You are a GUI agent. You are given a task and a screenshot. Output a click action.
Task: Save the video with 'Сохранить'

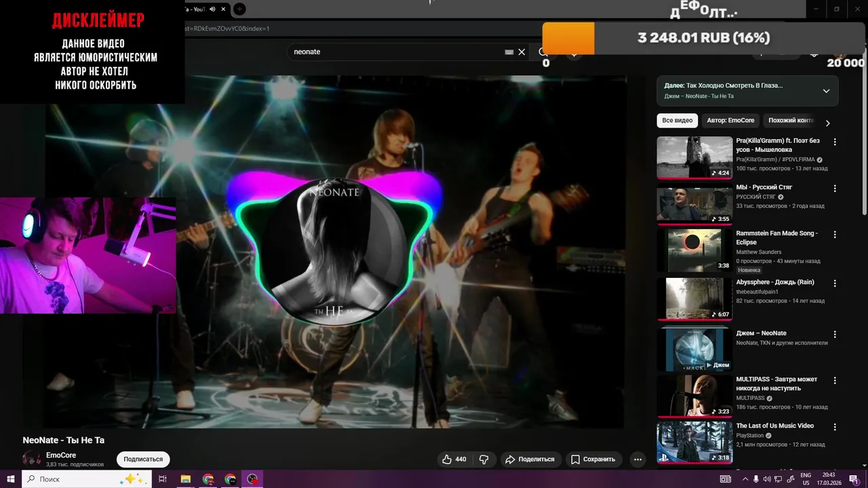coord(593,459)
